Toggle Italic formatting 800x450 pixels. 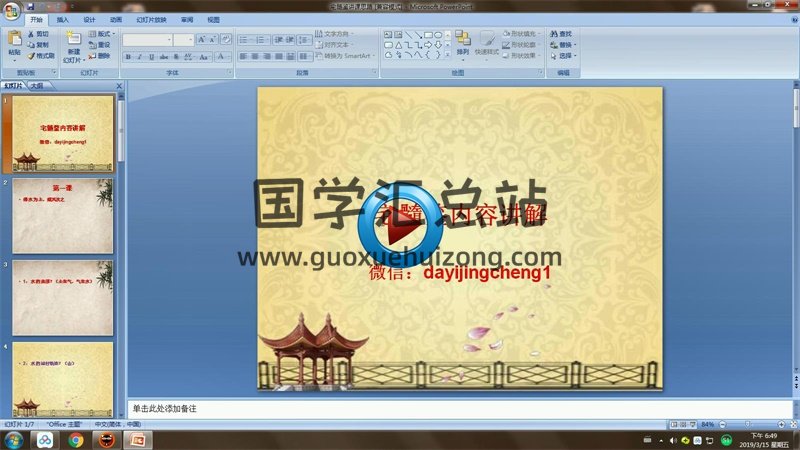pyautogui.click(x=139, y=57)
